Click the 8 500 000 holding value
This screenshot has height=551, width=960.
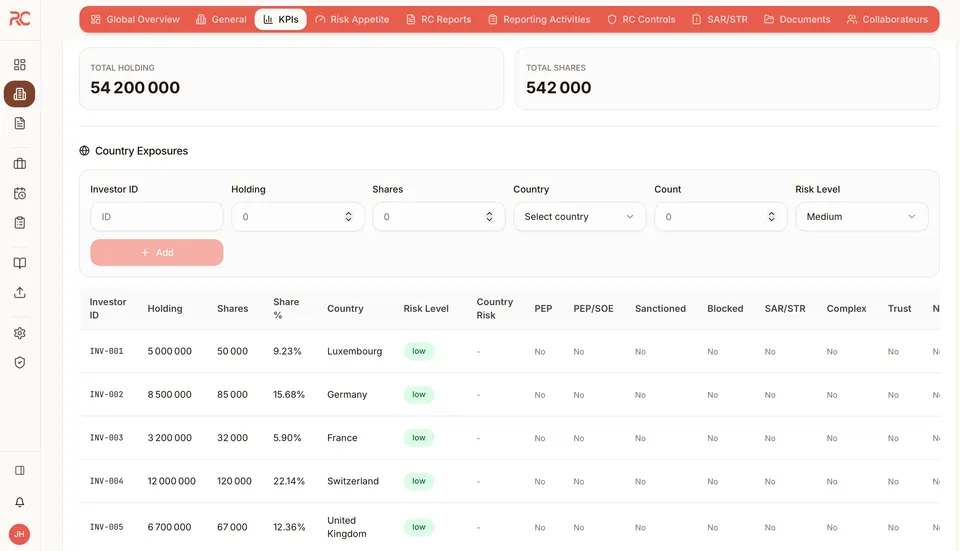[170, 395]
